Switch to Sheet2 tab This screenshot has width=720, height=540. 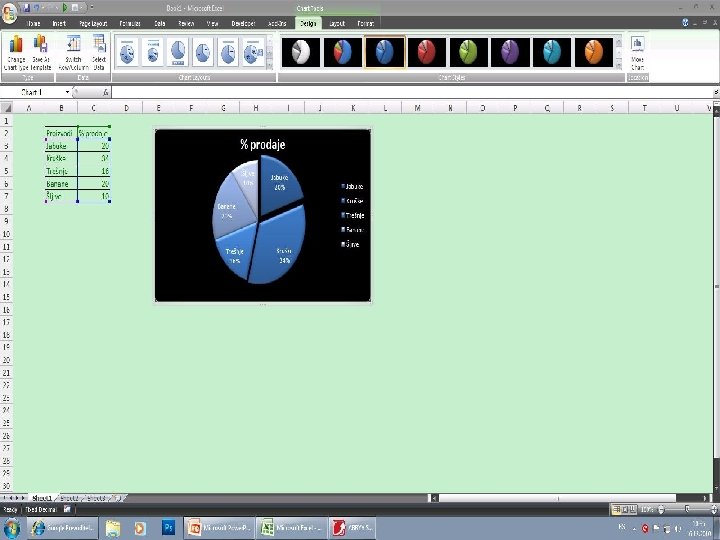(x=69, y=498)
